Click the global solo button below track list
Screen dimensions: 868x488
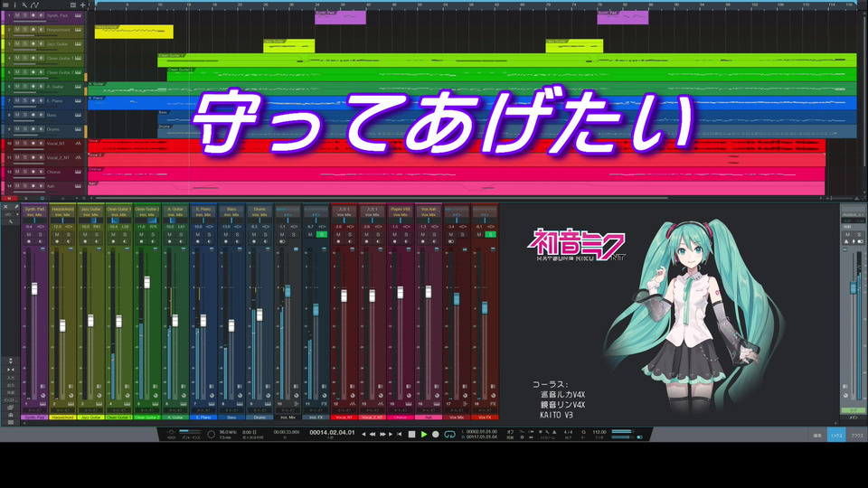point(25,198)
